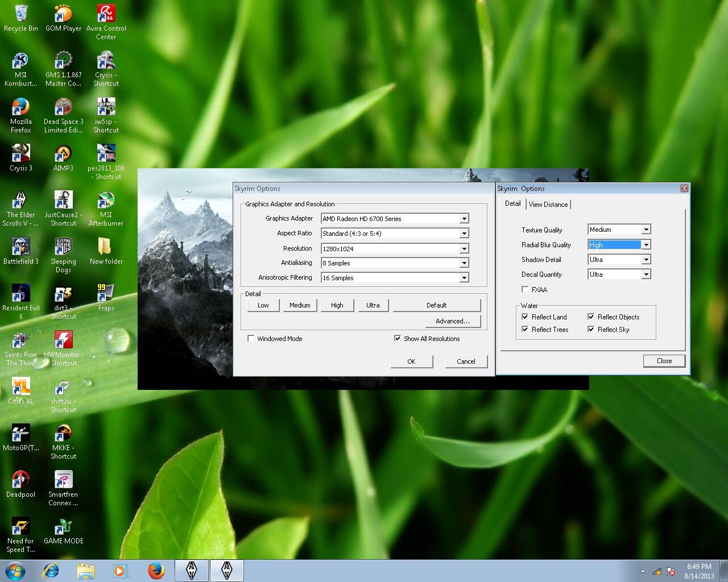Open the Graphics Adapter dropdown
Image resolution: width=728 pixels, height=582 pixels.
click(x=464, y=219)
